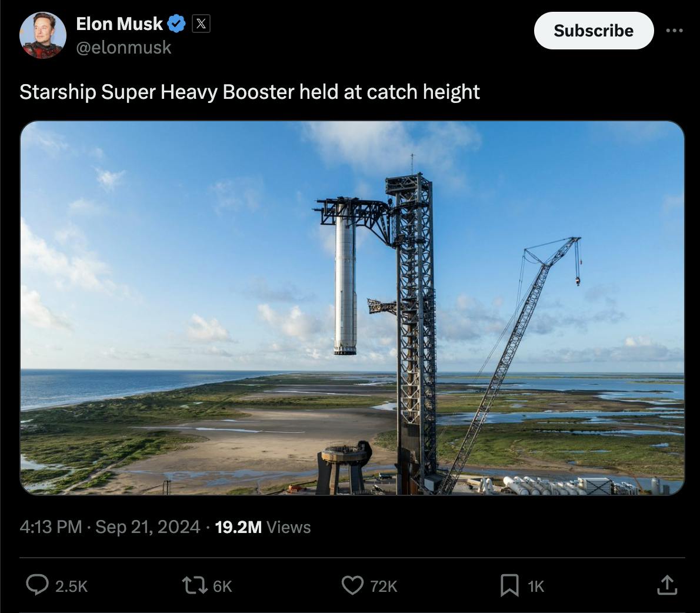Click the reply speech bubble icon
Screen dimensions: 700x613
coord(37,585)
